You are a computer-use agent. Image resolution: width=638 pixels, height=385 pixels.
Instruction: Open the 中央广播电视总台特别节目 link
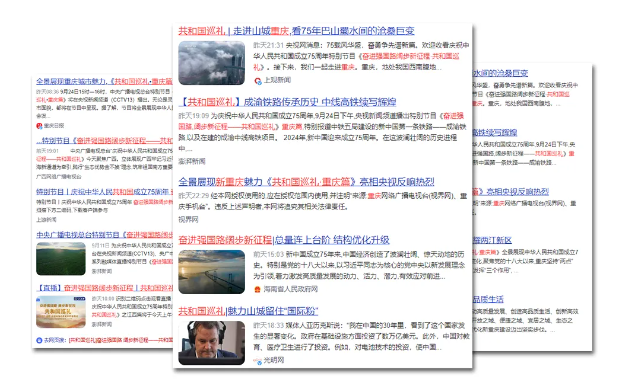click(104, 235)
